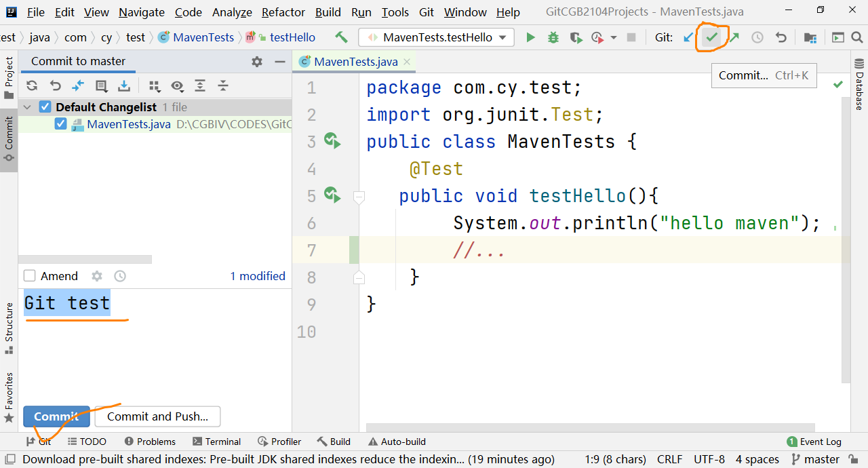Rollback changes using the undo arrow icon

coord(56,85)
